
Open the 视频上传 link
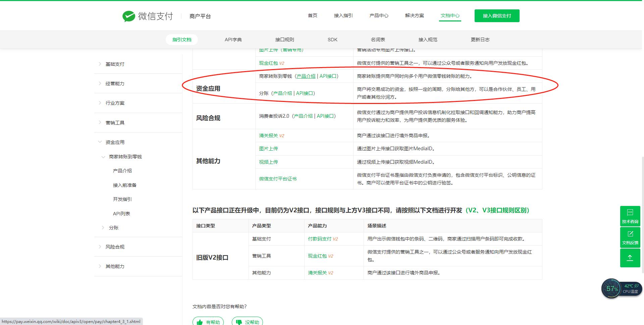pos(268,162)
